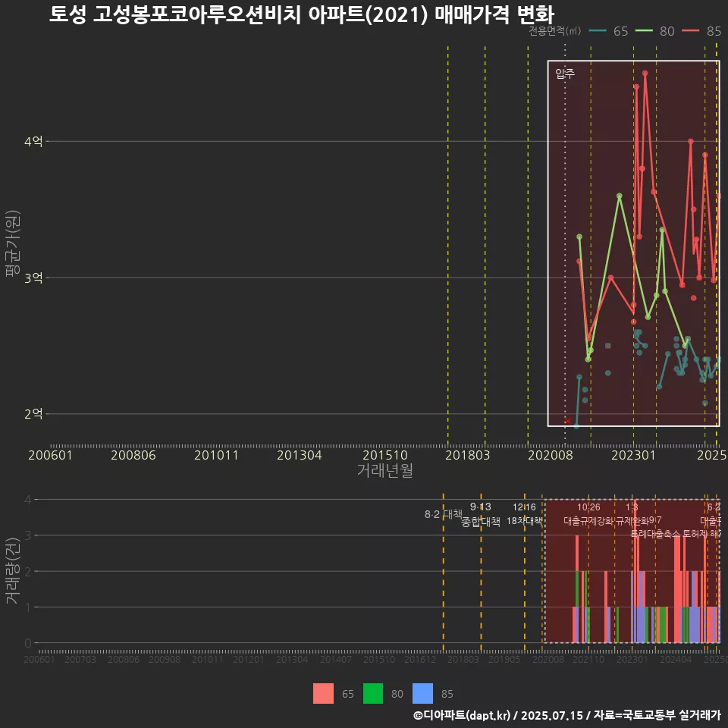Click the 201510 label on price chart x-axis
Screen dimensions: 728x728
click(385, 455)
